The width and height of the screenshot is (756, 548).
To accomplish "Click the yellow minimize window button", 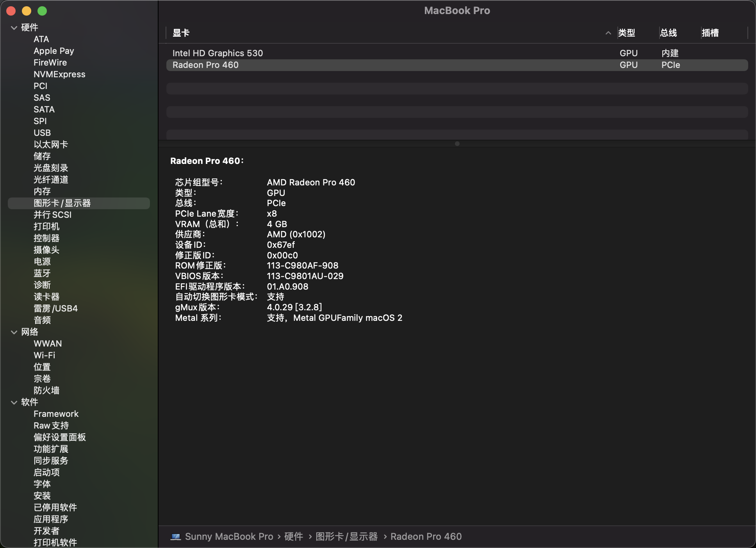I will (x=27, y=11).
